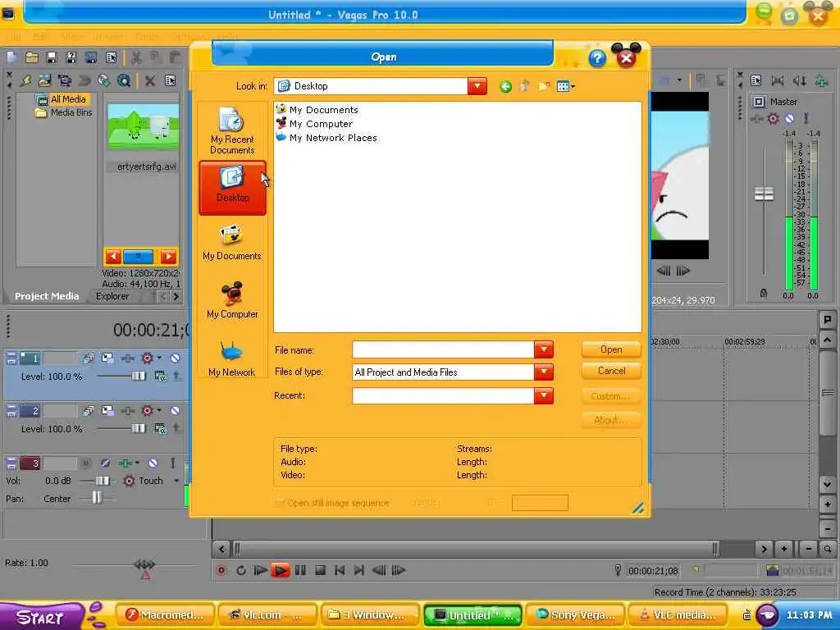The height and width of the screenshot is (630, 840).
Task: Switch to Sony Vega taskbar window
Action: click(x=576, y=615)
